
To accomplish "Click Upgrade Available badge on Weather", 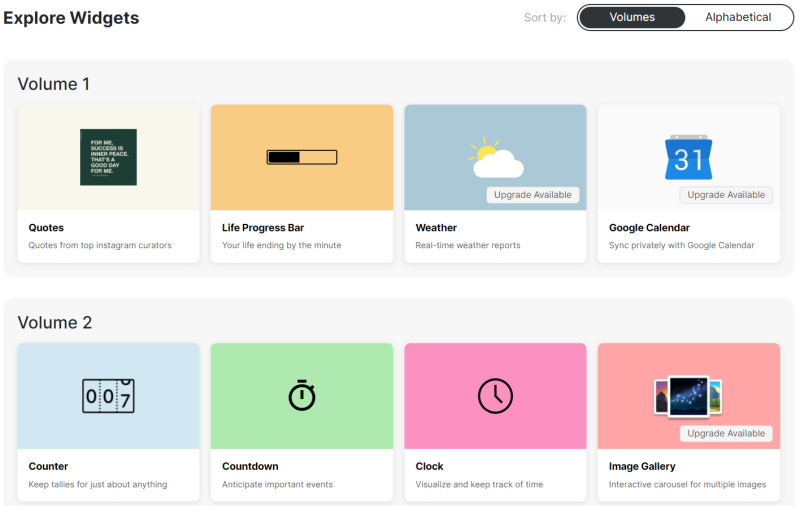I will (533, 195).
